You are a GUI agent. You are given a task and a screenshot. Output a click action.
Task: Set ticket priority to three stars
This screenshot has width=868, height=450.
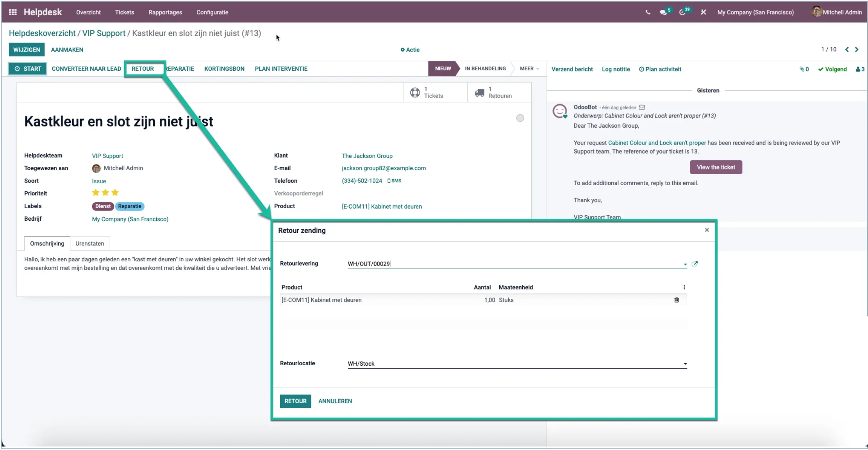tap(114, 192)
